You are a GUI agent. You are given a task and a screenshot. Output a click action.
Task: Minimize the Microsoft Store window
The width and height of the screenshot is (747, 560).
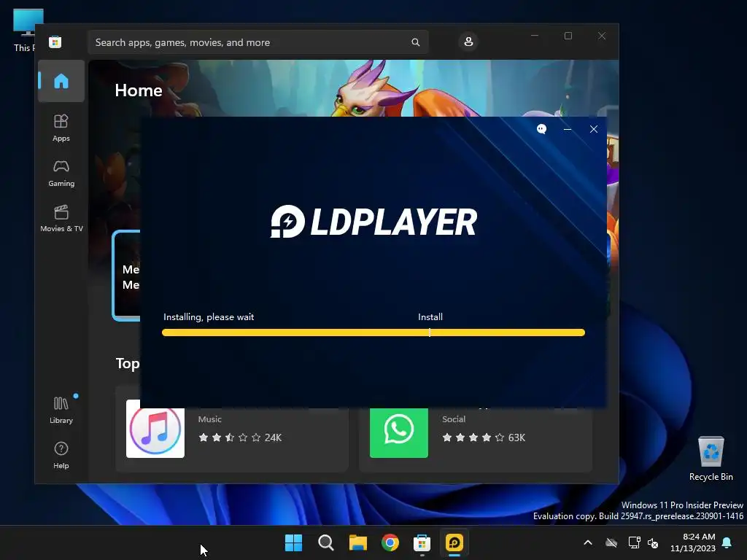[535, 36]
